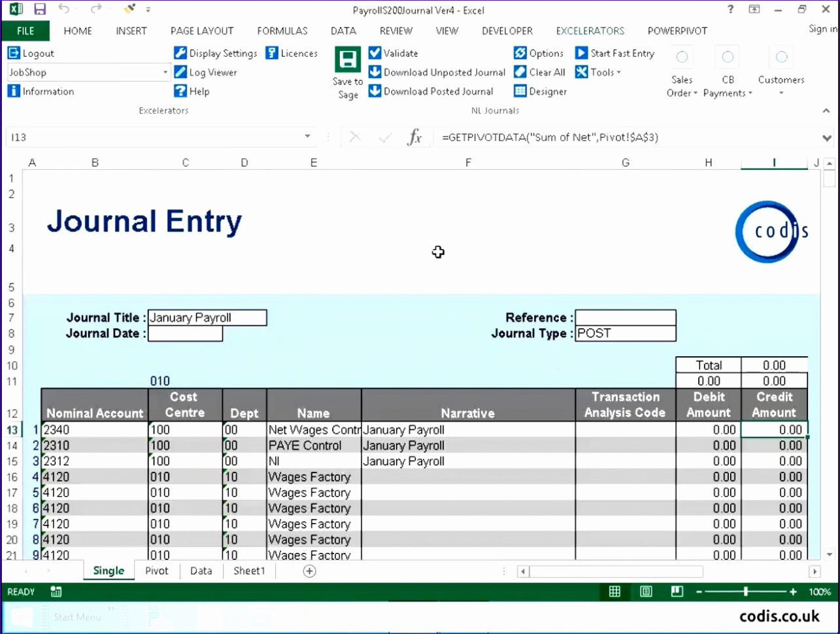Open the Tools dropdown
The width and height of the screenshot is (840, 634).
coord(598,72)
